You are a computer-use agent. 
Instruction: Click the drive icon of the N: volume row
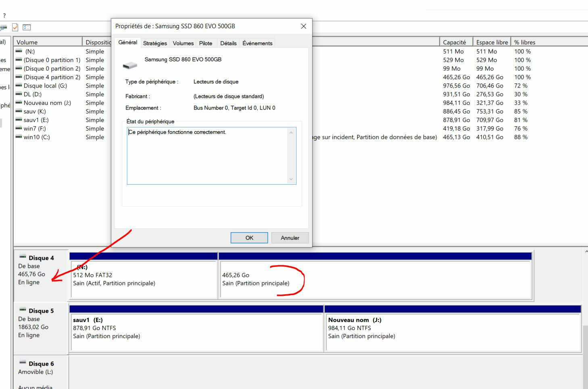19,51
